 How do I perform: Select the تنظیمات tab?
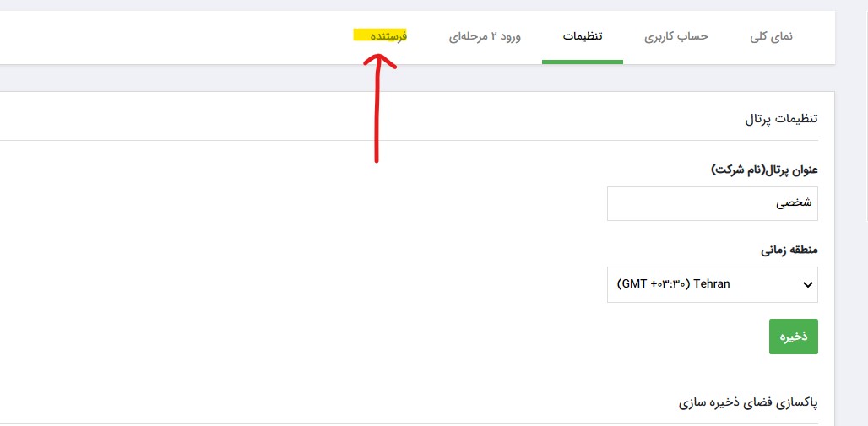point(583,36)
